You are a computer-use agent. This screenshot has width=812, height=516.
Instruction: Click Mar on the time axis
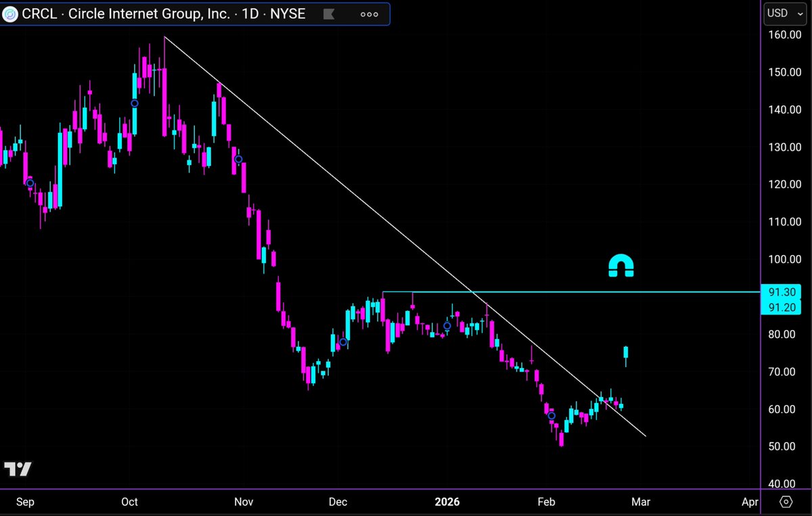coord(640,502)
